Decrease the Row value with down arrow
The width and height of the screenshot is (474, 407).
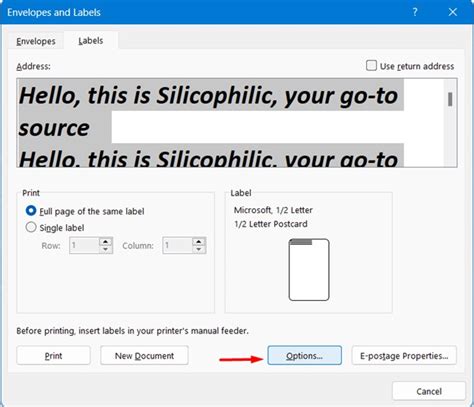coord(106,249)
